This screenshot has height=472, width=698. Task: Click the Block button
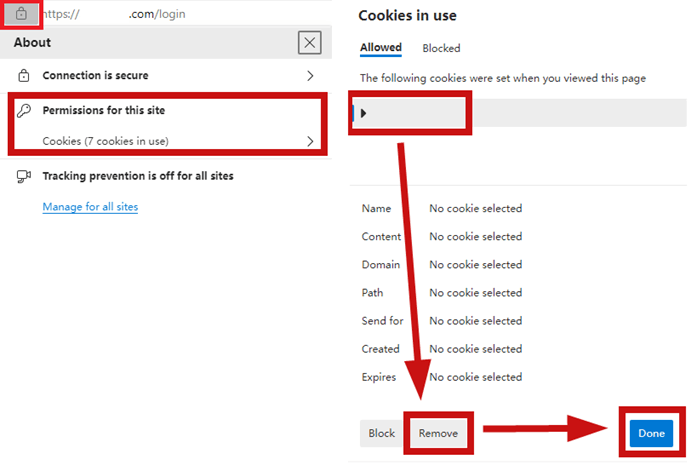click(x=381, y=433)
